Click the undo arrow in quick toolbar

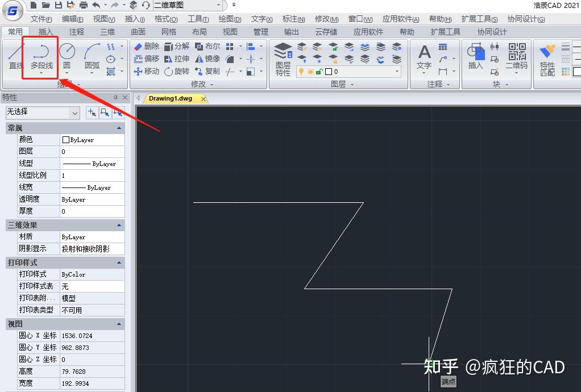pyautogui.click(x=96, y=5)
